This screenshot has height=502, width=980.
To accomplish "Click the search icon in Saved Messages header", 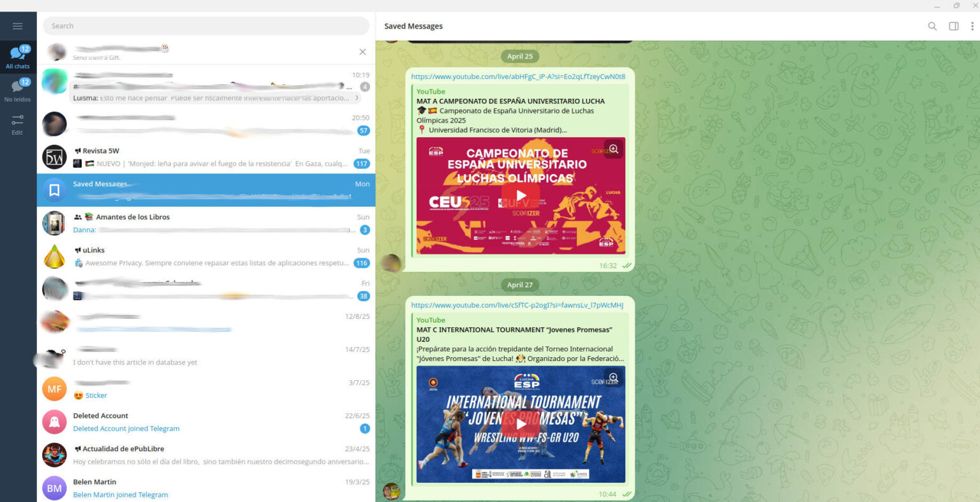I will pyautogui.click(x=932, y=26).
